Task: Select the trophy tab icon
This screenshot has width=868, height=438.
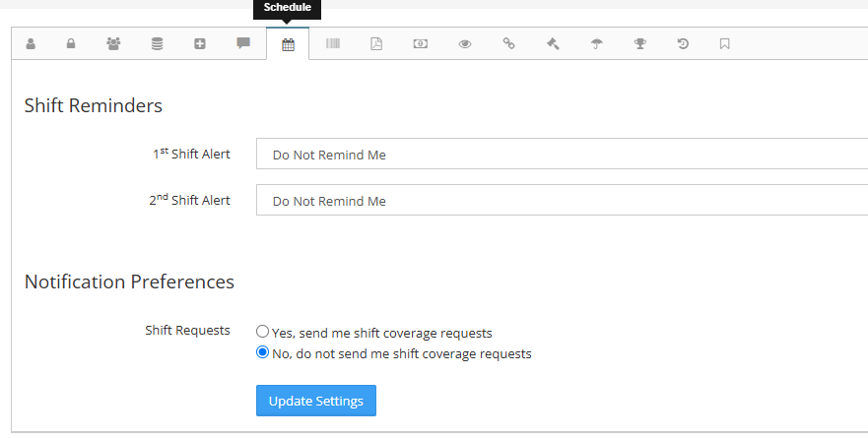Action: [x=639, y=44]
